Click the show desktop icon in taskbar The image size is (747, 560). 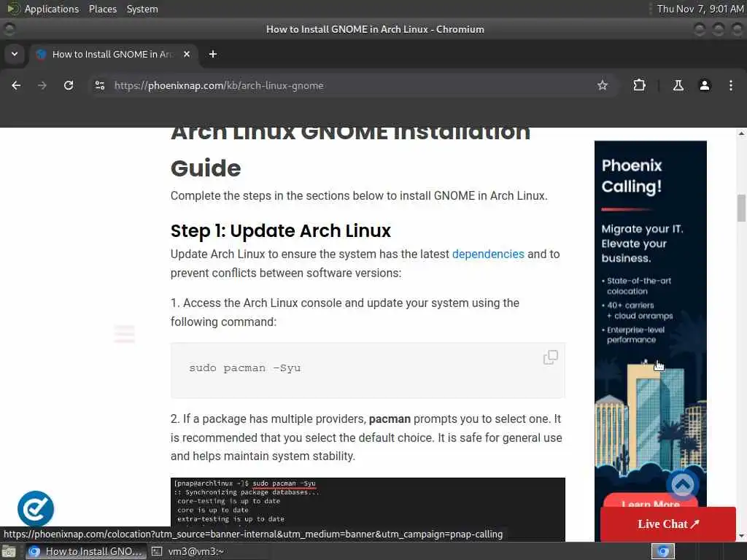pos(9,552)
